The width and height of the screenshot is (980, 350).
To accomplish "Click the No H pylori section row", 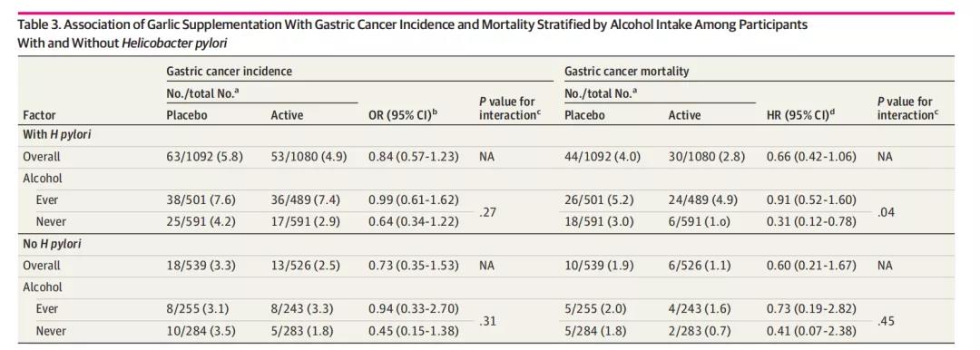I will 485,244.
